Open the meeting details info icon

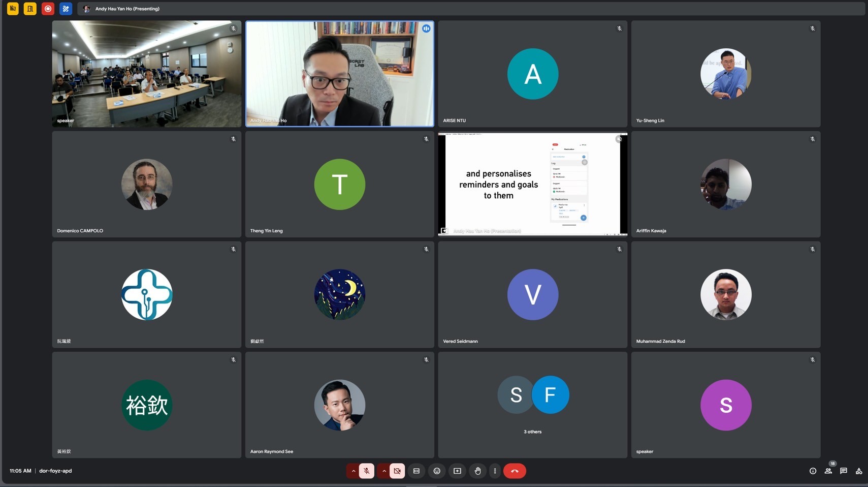813,471
